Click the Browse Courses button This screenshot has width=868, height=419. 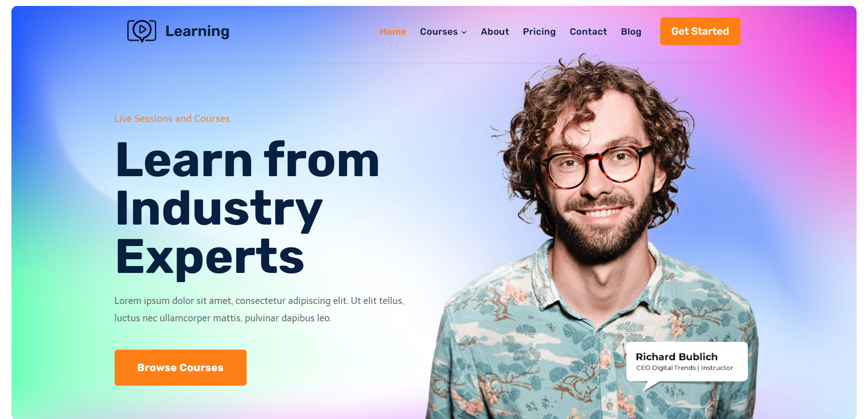point(180,367)
